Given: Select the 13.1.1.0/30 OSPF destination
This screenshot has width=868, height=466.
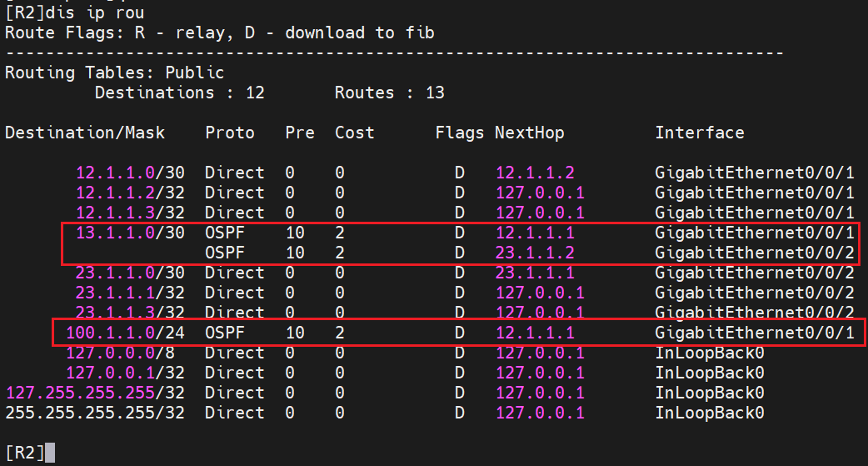Looking at the screenshot, I should click(x=129, y=233).
